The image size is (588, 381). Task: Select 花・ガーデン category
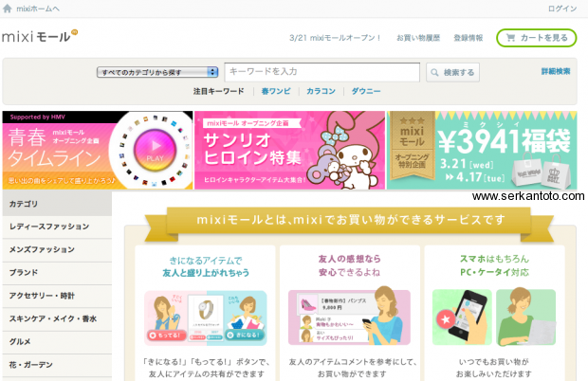pyautogui.click(x=57, y=365)
